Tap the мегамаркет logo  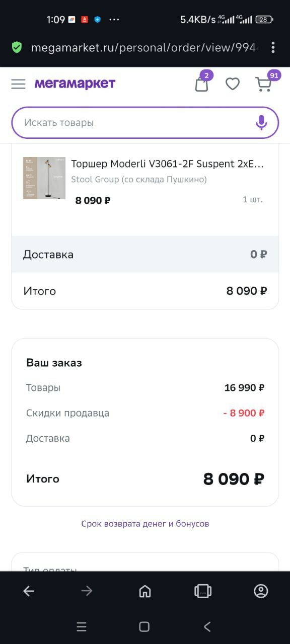(75, 84)
